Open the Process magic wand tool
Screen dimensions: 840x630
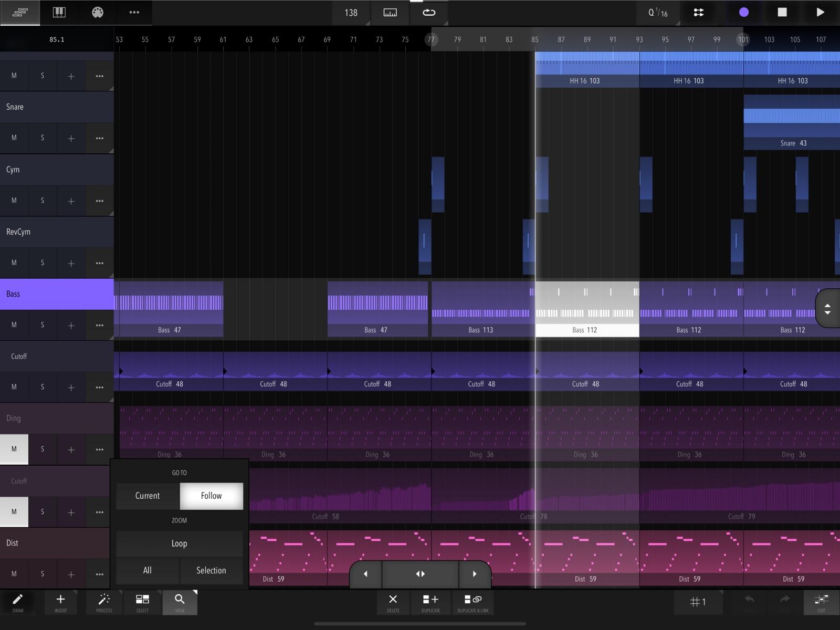[x=104, y=602]
